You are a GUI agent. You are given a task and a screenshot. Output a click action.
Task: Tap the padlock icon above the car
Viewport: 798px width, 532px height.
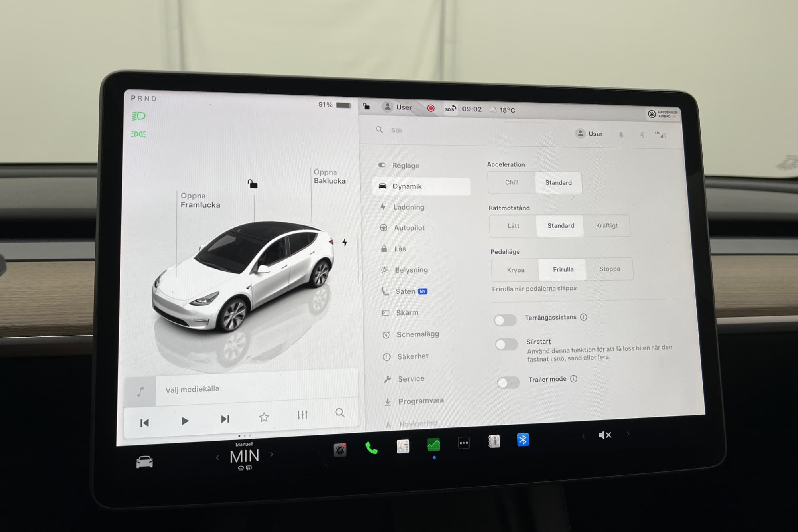(x=253, y=184)
